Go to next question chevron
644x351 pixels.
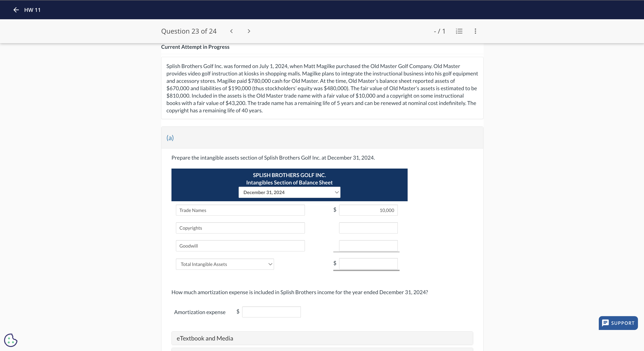(x=249, y=31)
